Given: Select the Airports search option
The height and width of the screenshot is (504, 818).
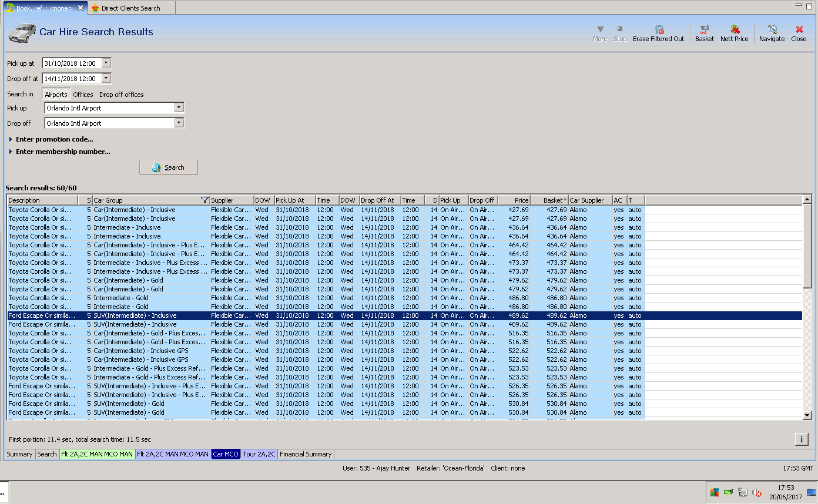Looking at the screenshot, I should point(56,95).
